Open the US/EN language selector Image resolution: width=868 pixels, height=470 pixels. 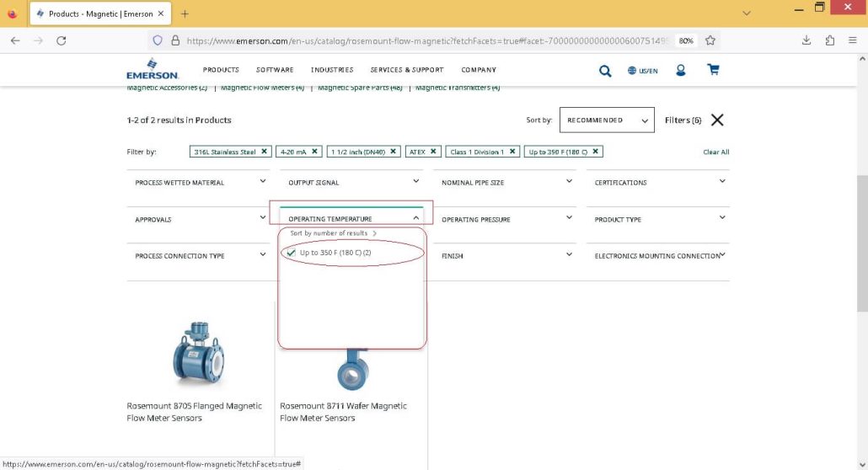click(x=643, y=70)
